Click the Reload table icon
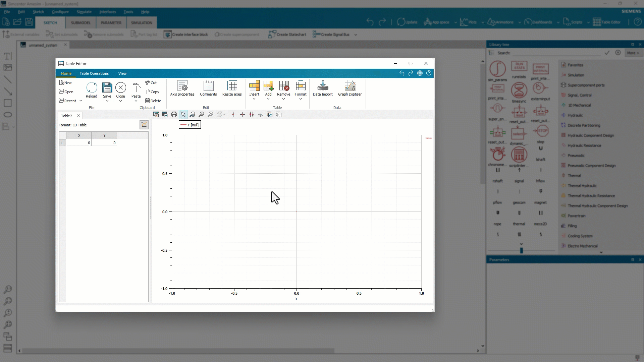 91,90
